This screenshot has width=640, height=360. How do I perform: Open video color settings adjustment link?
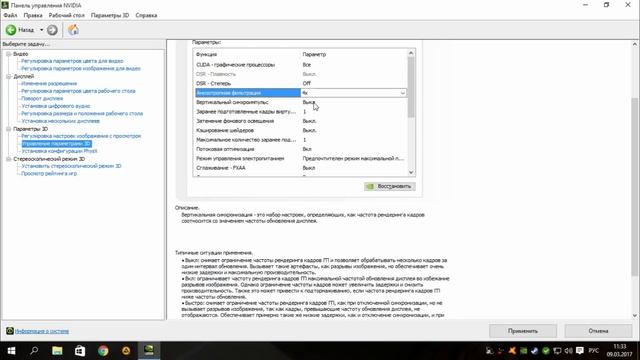(72, 61)
